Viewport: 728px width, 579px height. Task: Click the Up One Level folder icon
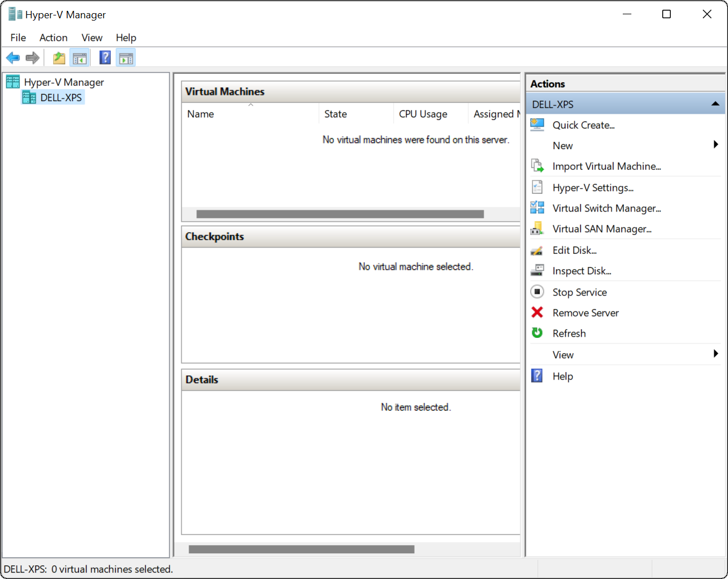(x=59, y=58)
